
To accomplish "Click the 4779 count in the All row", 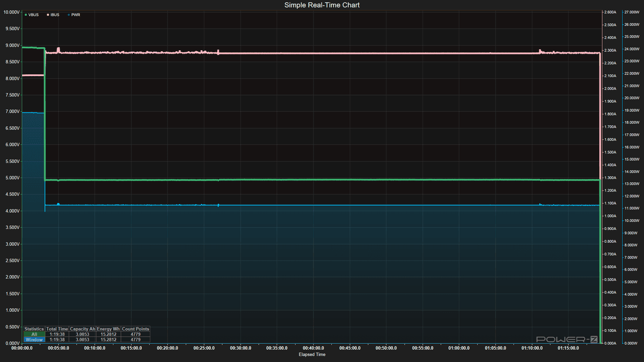I will (135, 334).
